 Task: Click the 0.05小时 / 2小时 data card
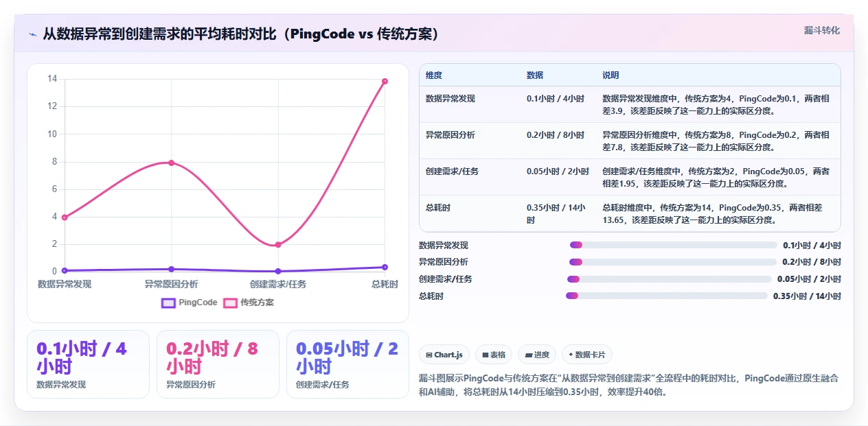tap(347, 364)
